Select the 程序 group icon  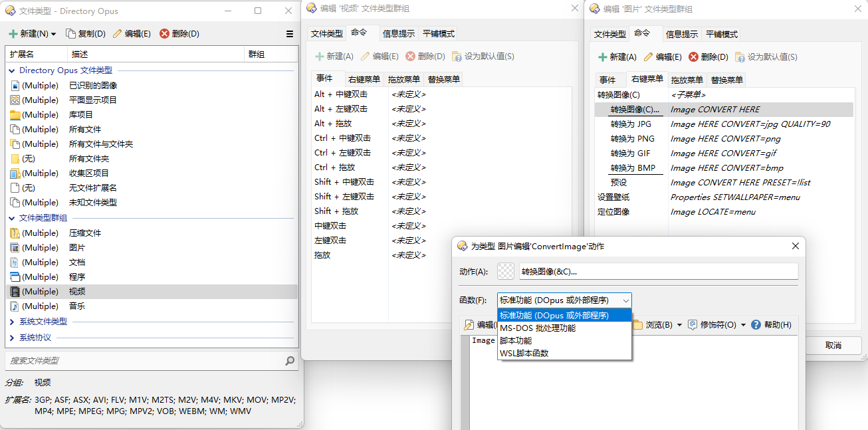(15, 277)
